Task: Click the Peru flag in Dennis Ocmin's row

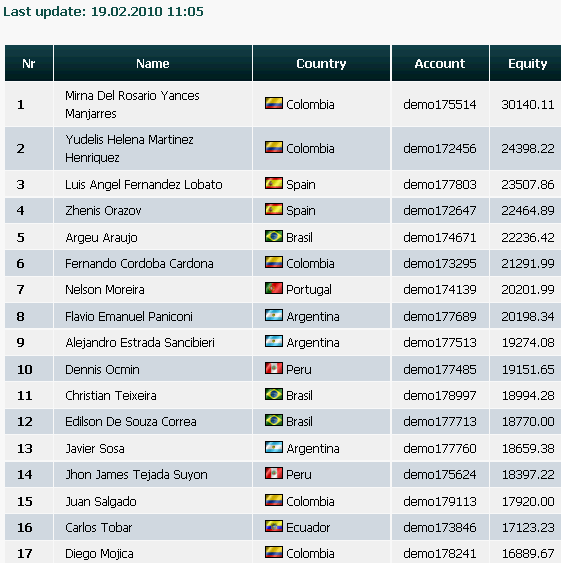Action: (274, 368)
